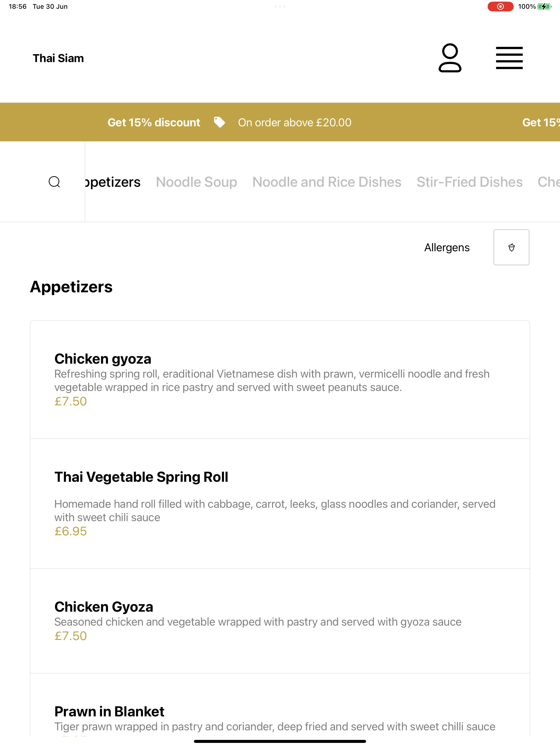Screen dimensions: 560x747
Task: Tap the multitasking three-dots control
Action: [280, 6]
